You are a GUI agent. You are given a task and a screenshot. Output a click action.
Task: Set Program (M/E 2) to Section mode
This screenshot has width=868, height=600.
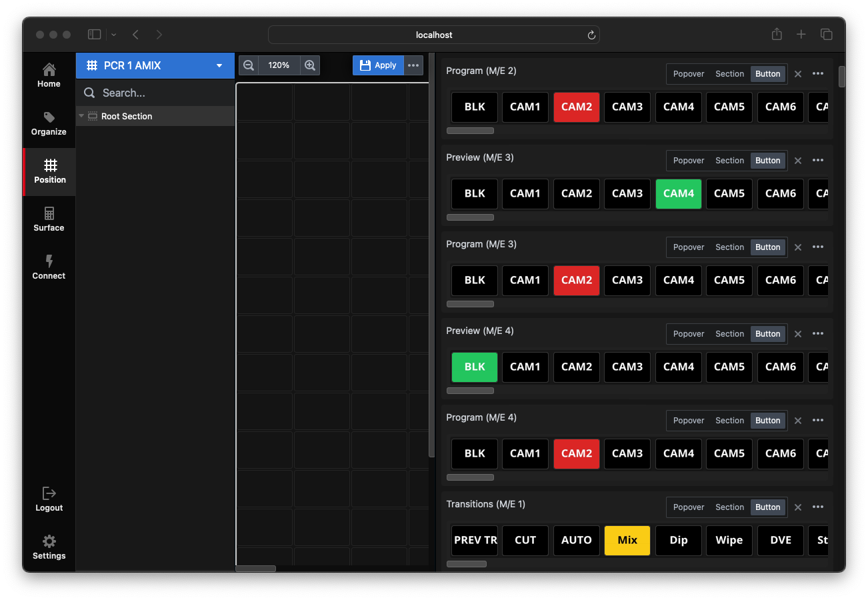pyautogui.click(x=729, y=74)
